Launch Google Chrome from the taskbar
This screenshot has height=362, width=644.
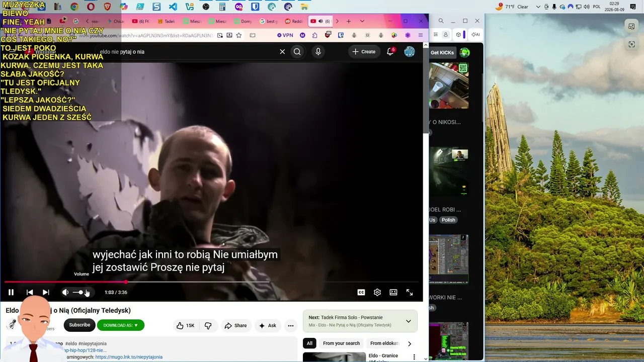pos(74,7)
